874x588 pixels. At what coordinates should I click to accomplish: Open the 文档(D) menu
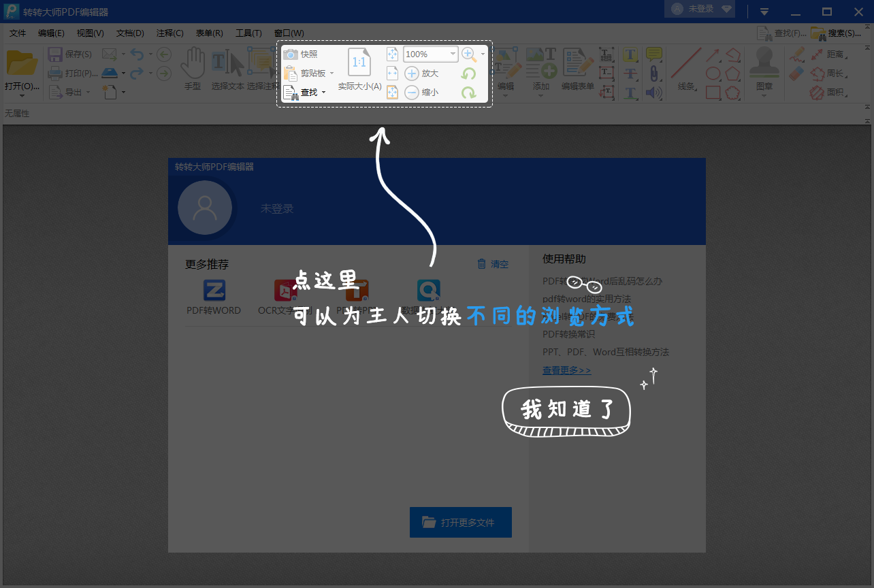click(130, 33)
